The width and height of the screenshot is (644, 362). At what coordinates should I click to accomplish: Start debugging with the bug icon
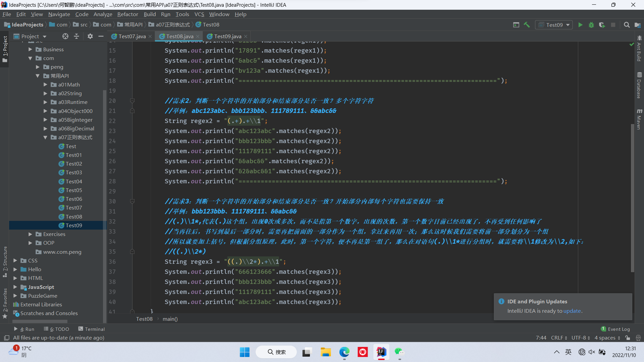click(591, 25)
